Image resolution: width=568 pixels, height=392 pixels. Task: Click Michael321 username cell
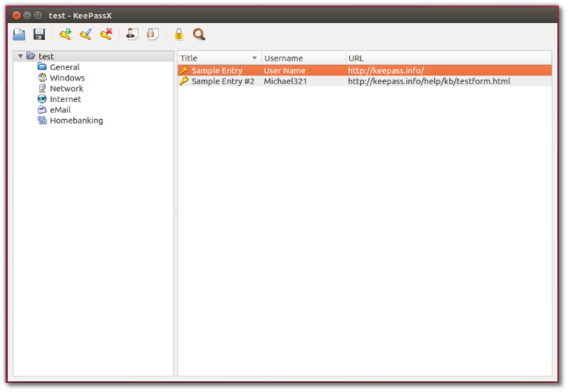285,81
